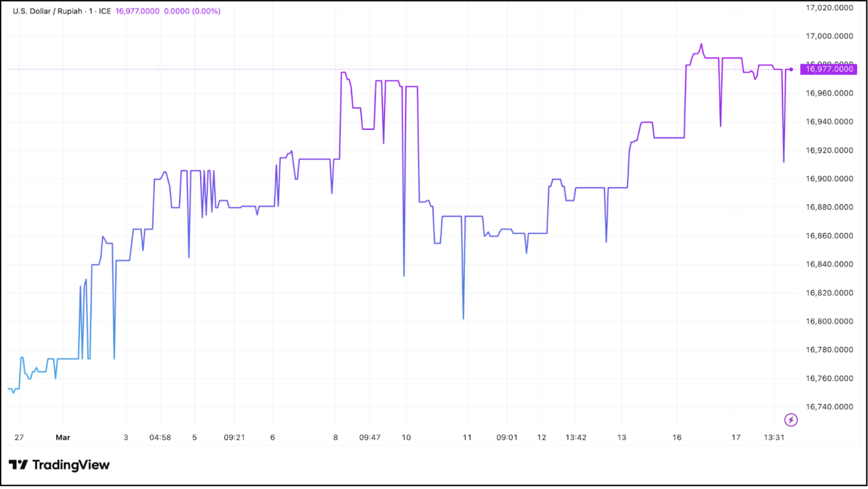
Task: Click date 27 on the time axis
Action: 19,437
